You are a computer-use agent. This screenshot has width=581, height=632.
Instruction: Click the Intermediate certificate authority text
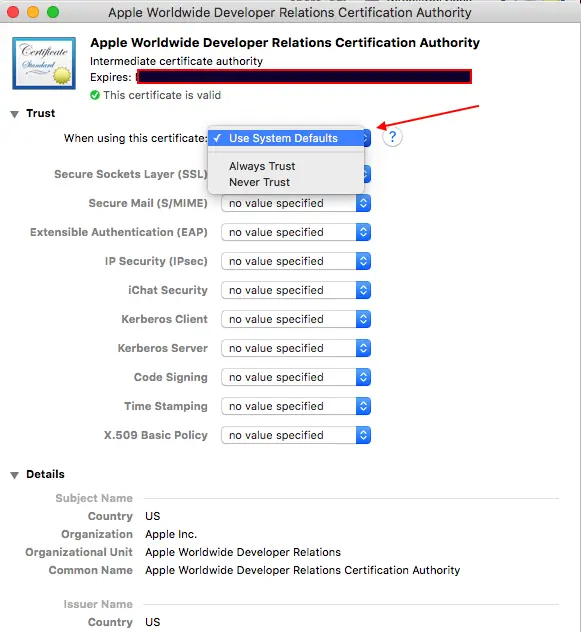pyautogui.click(x=176, y=61)
